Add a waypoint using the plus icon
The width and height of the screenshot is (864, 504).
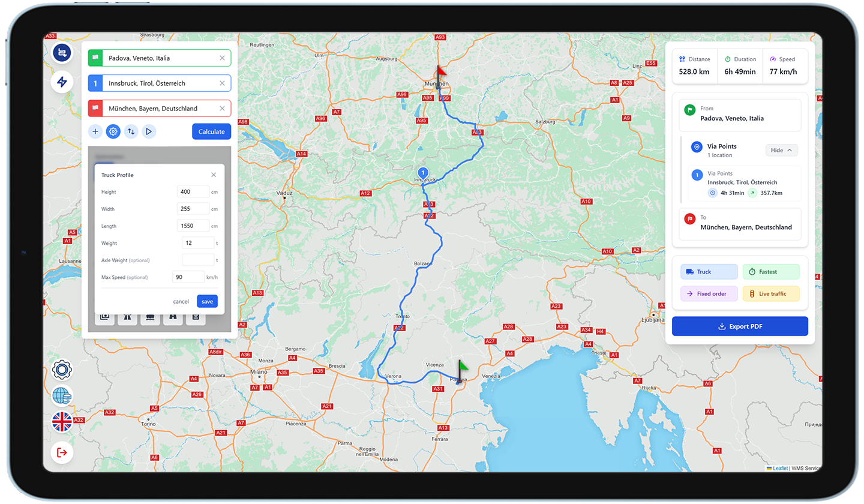click(x=95, y=131)
